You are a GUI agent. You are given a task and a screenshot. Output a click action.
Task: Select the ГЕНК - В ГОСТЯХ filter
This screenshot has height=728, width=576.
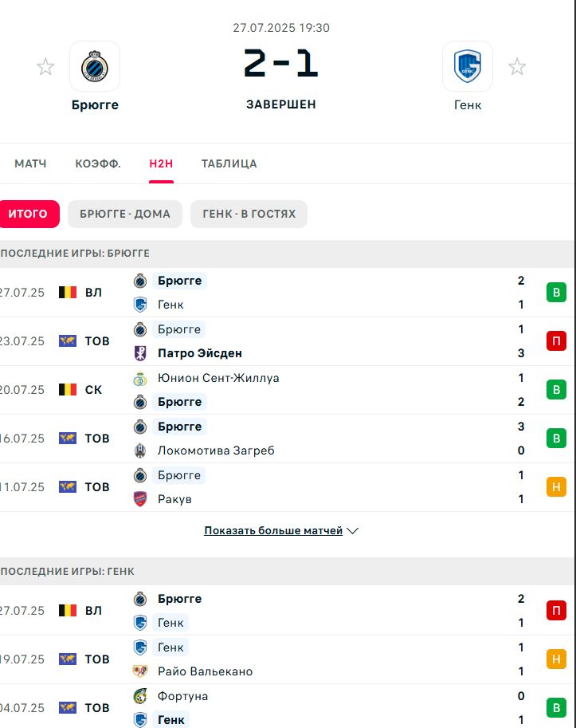click(249, 214)
